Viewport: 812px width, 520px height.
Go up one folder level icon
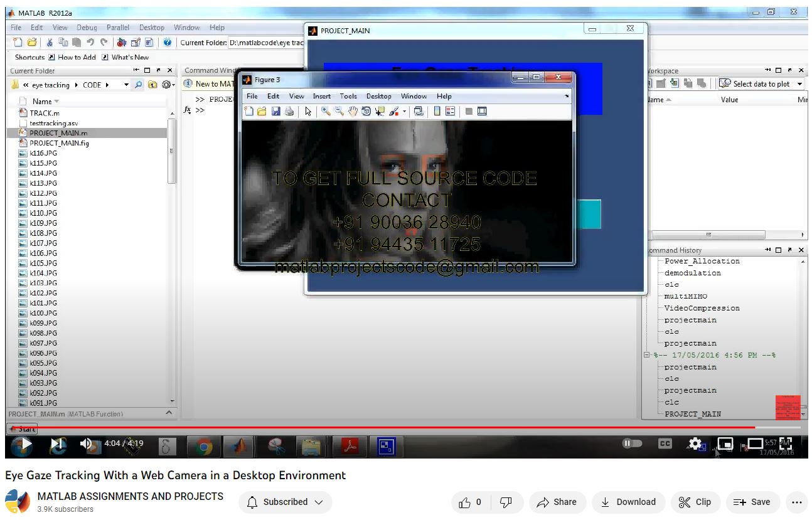pyautogui.click(x=152, y=85)
